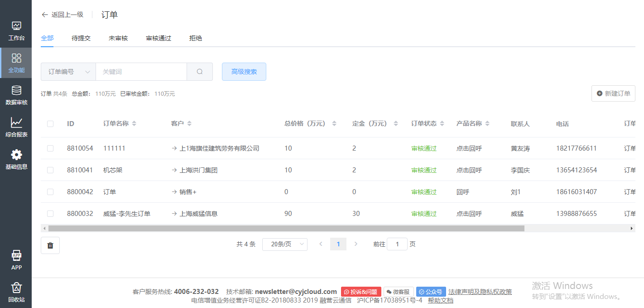The image size is (644, 308).
Task: Click the trash delete icon below table
Action: point(50,245)
